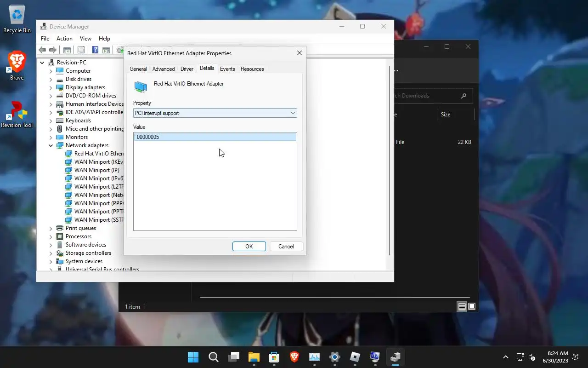The height and width of the screenshot is (368, 588).
Task: Click the Show/Hide Console Tree toolbar icon
Action: tap(67, 50)
